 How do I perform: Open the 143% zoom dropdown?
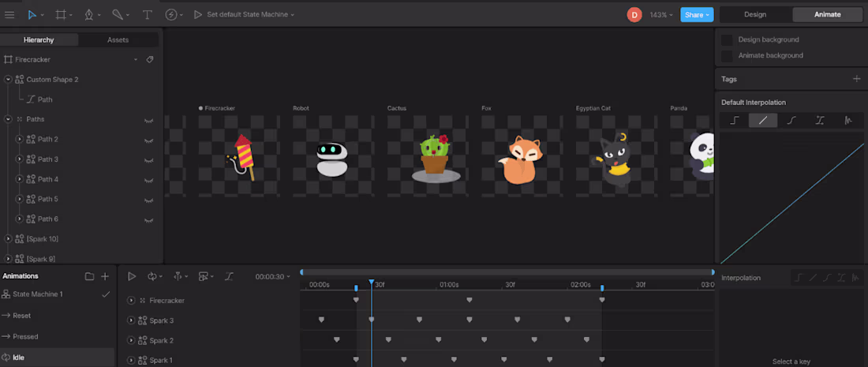coord(661,15)
